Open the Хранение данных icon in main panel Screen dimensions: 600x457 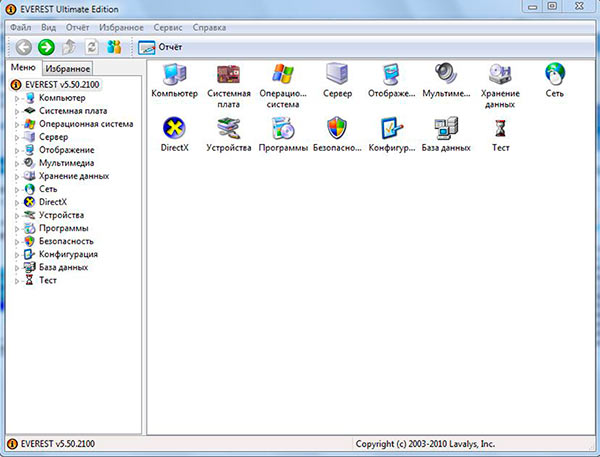click(500, 74)
